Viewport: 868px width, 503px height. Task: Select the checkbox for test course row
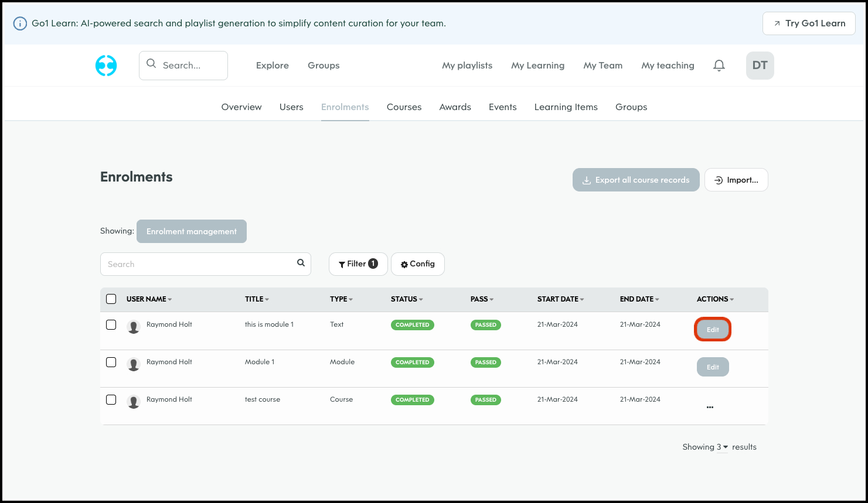(111, 400)
